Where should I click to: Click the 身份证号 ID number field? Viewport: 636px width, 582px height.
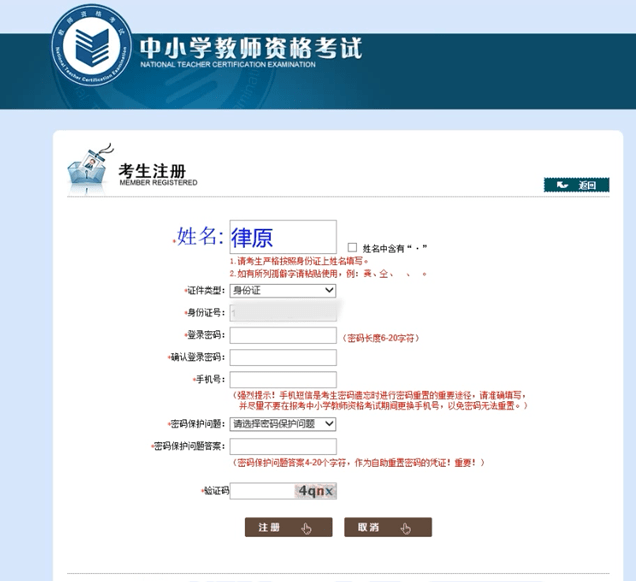(x=283, y=313)
